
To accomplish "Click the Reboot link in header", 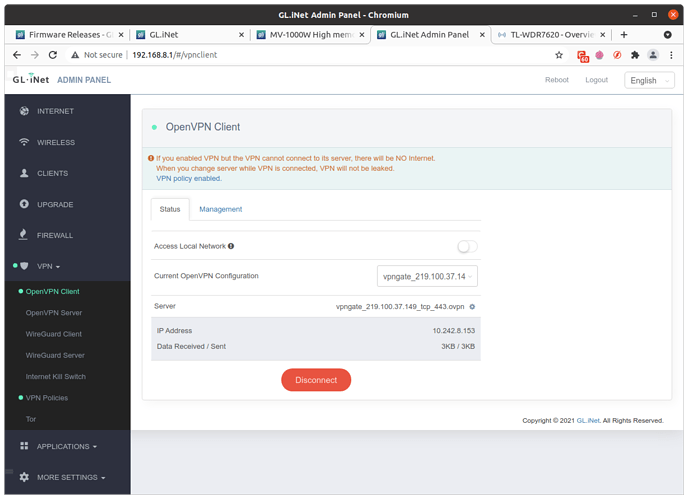I will (556, 80).
